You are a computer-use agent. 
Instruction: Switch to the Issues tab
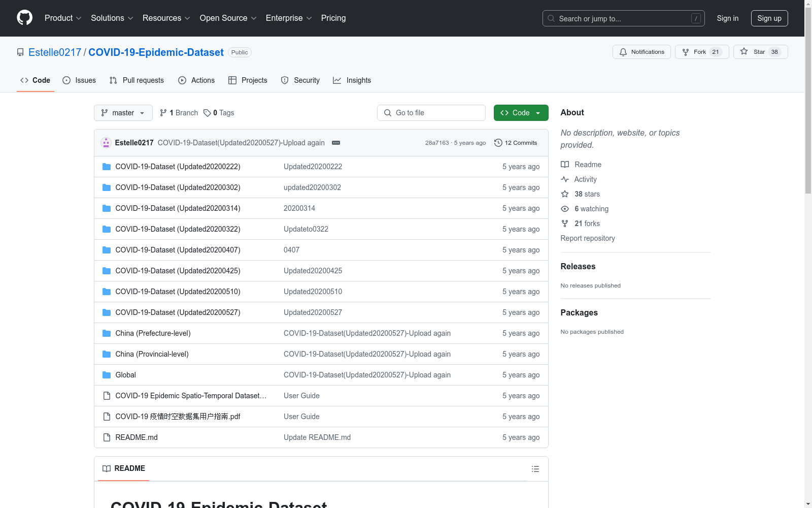[79, 80]
